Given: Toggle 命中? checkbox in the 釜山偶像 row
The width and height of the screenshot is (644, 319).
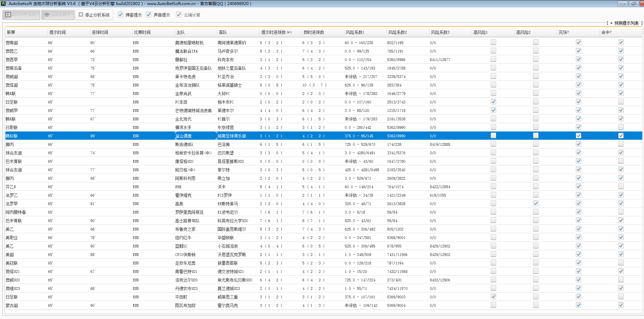Looking at the screenshot, I should point(621,136).
